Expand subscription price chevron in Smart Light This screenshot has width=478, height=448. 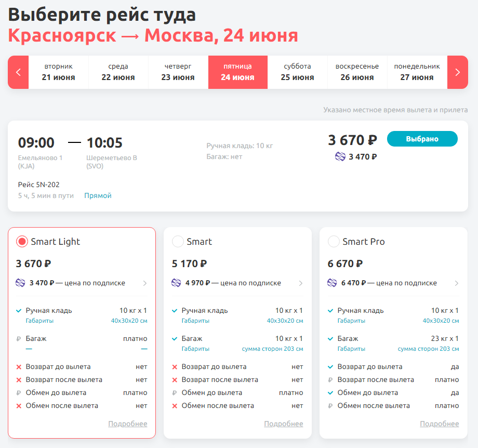[x=145, y=283]
